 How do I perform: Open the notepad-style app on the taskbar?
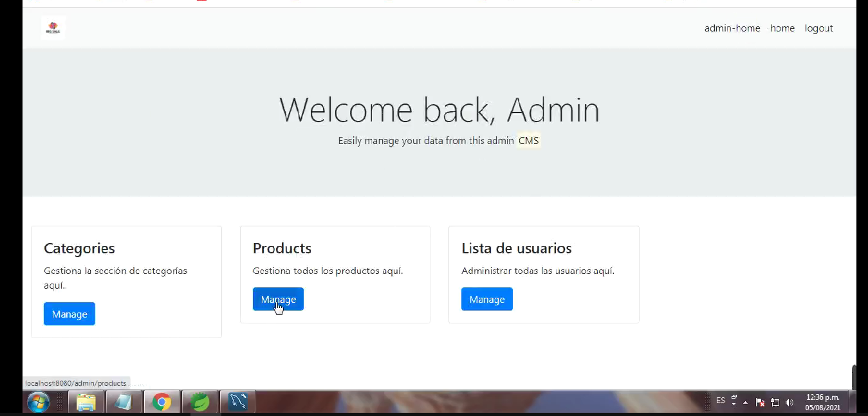pos(124,402)
